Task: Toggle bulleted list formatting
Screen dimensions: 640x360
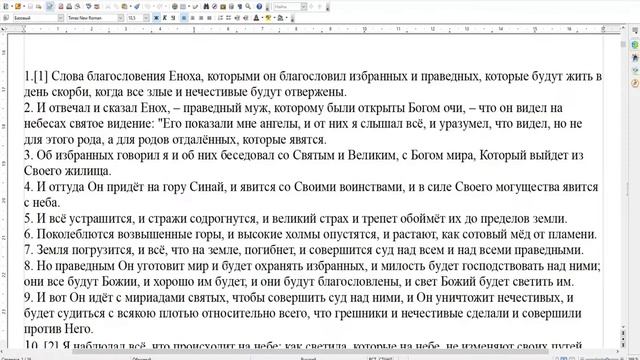Action: coord(228,18)
